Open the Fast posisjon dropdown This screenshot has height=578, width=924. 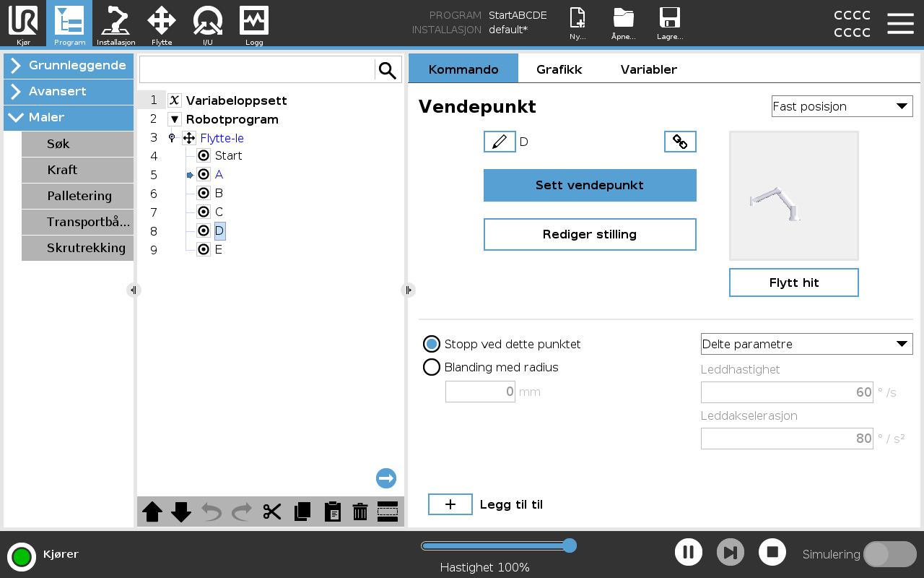pyautogui.click(x=842, y=106)
